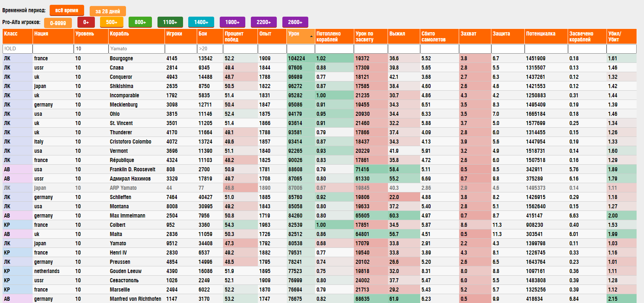Screen dimensions: 644x303
Task: Focus the Бои filter field showing >20
Action: click(x=210, y=48)
